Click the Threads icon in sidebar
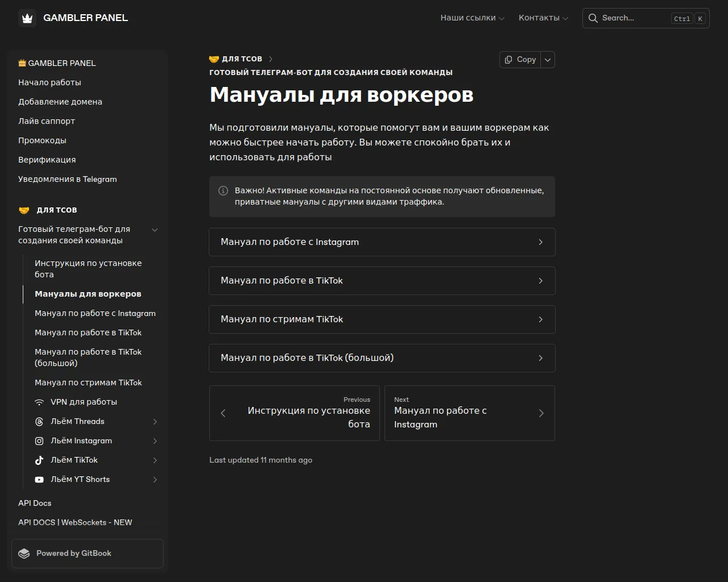The image size is (728, 582). 39,422
